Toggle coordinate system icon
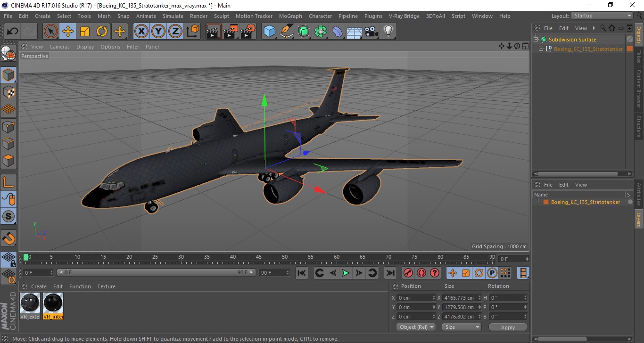Screen dimensions: 644x343 (192, 32)
